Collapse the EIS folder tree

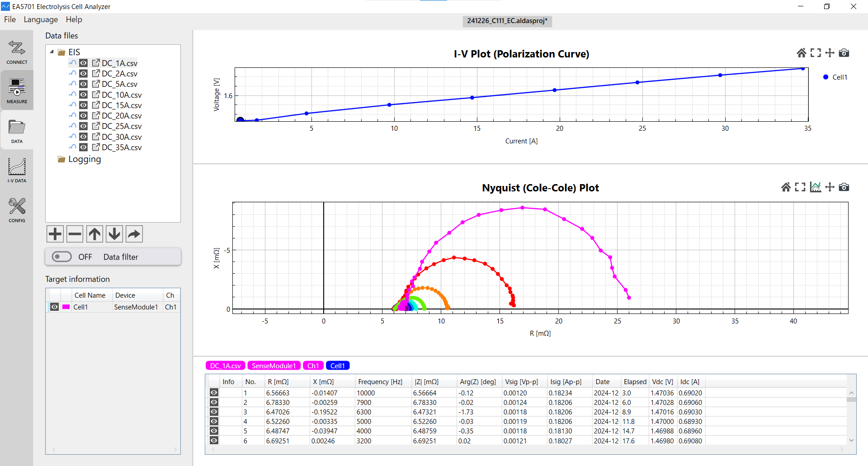[x=52, y=52]
